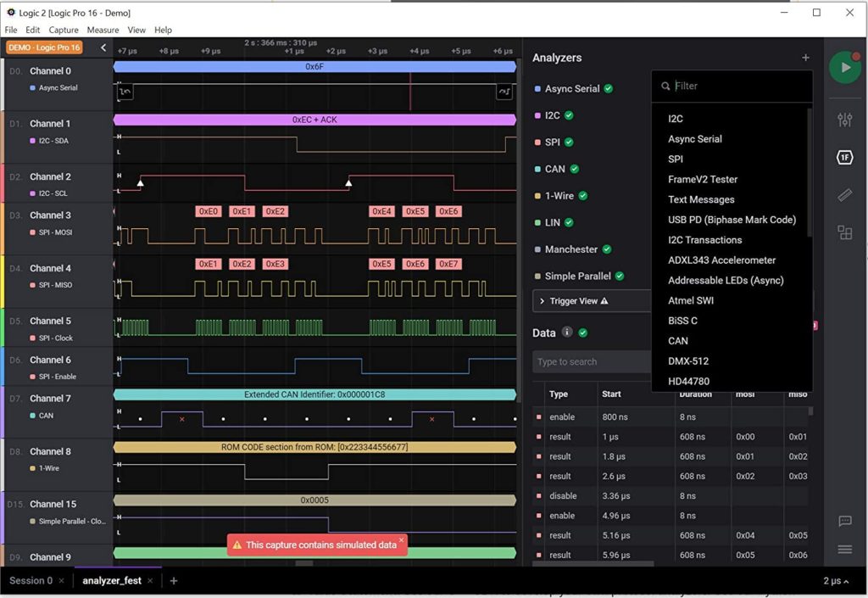Collapse the channel sidebar with the chevron
868x598 pixels.
point(103,48)
